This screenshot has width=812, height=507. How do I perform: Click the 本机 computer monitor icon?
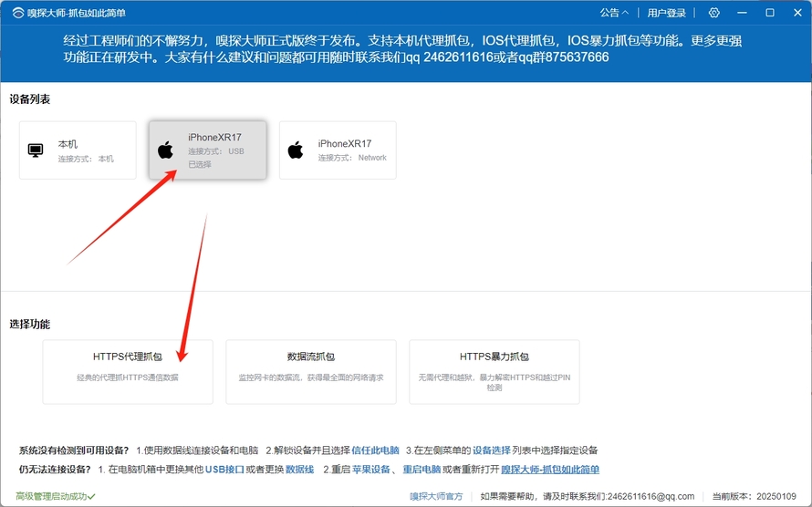click(36, 150)
